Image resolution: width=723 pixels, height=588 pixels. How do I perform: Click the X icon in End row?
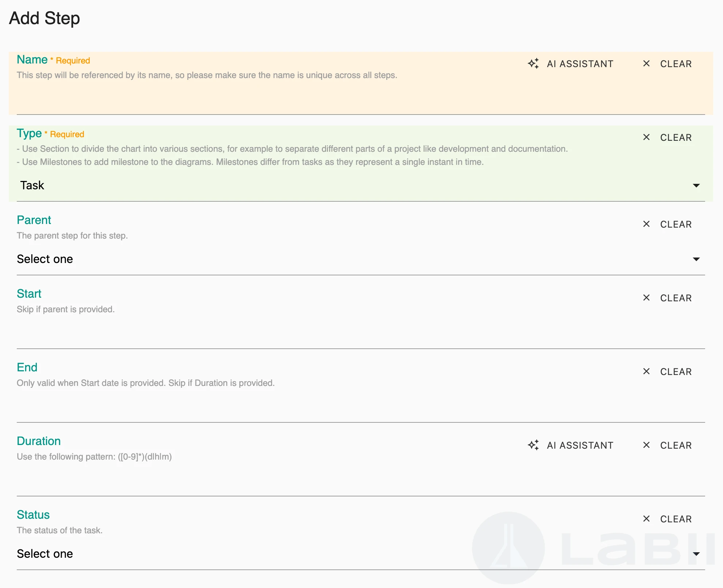click(x=646, y=371)
